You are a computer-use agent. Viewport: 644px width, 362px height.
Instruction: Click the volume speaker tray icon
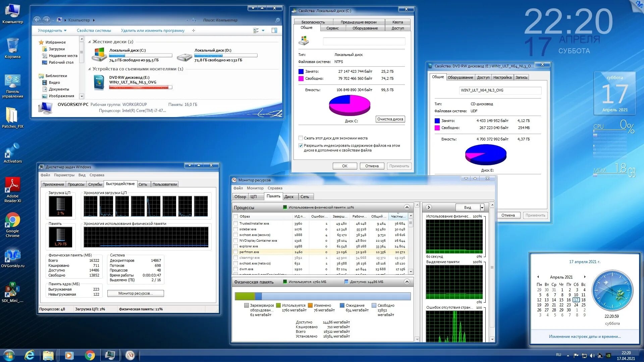[592, 355]
